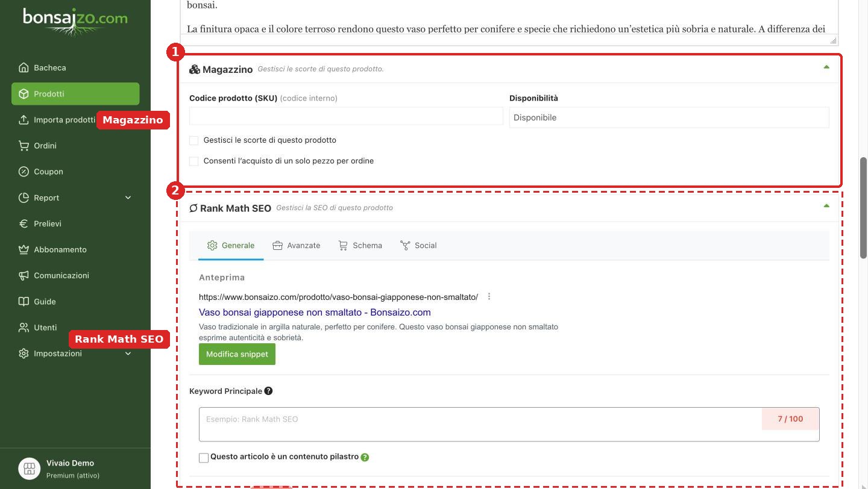Go to Importa prodotti in the sidebar
The height and width of the screenshot is (489, 868).
click(64, 120)
